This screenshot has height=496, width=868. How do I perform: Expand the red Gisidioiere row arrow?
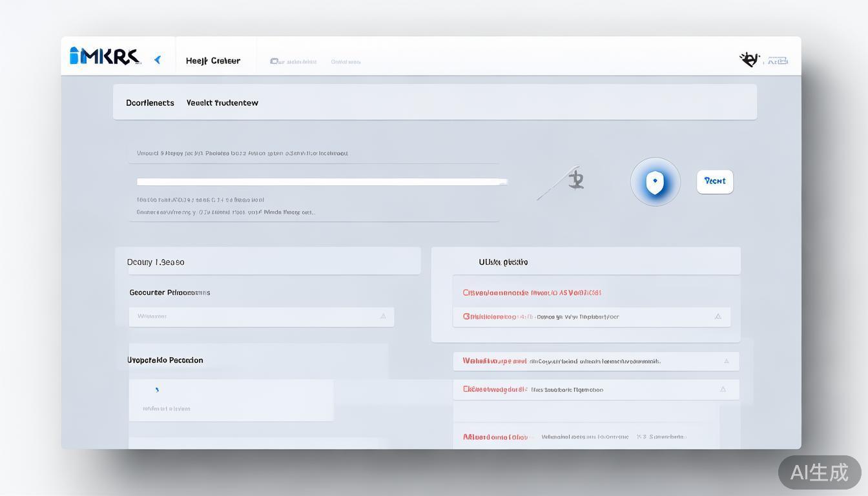(718, 316)
